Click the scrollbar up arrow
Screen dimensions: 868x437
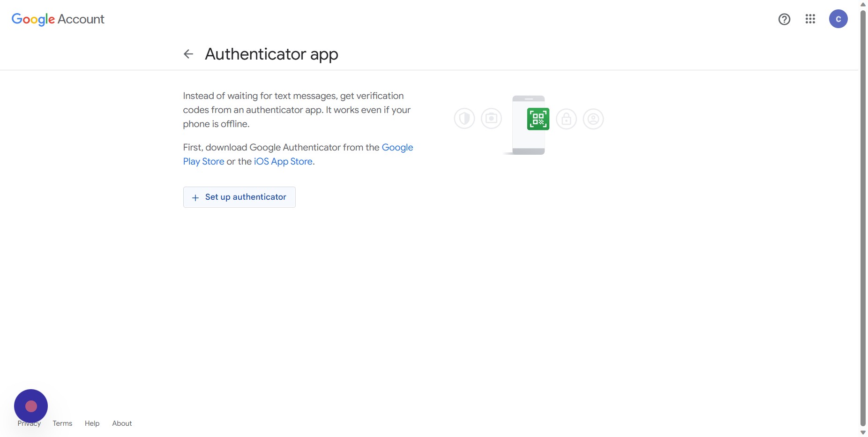(x=863, y=4)
